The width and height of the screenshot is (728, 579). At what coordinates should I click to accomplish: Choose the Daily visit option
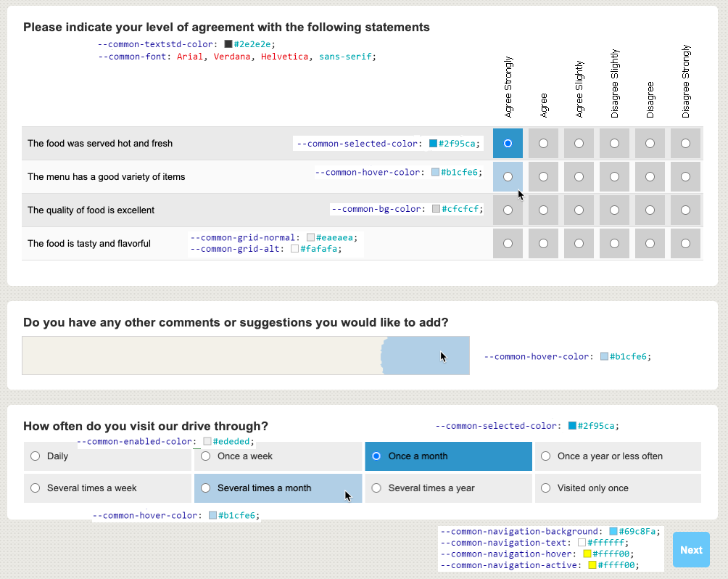tap(36, 456)
